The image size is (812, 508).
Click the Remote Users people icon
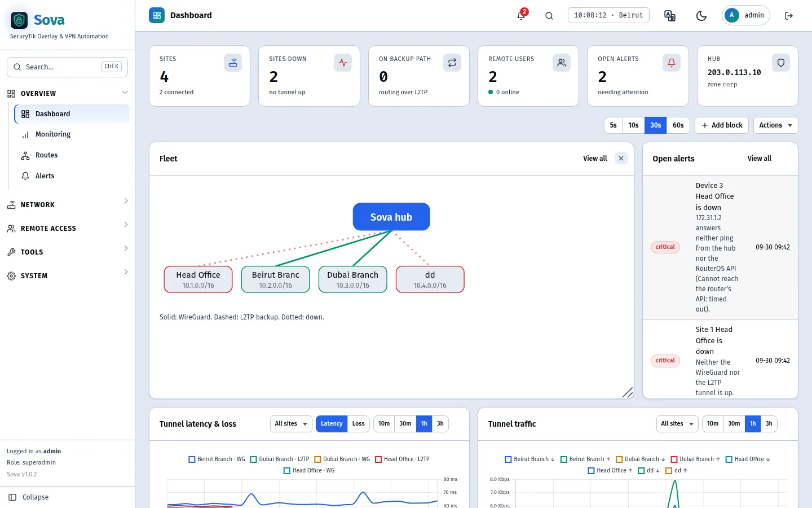coord(562,63)
